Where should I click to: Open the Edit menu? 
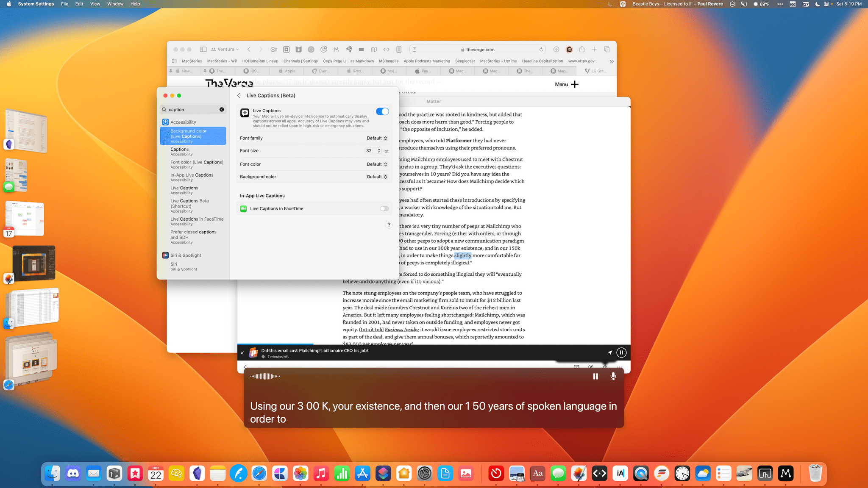point(79,4)
